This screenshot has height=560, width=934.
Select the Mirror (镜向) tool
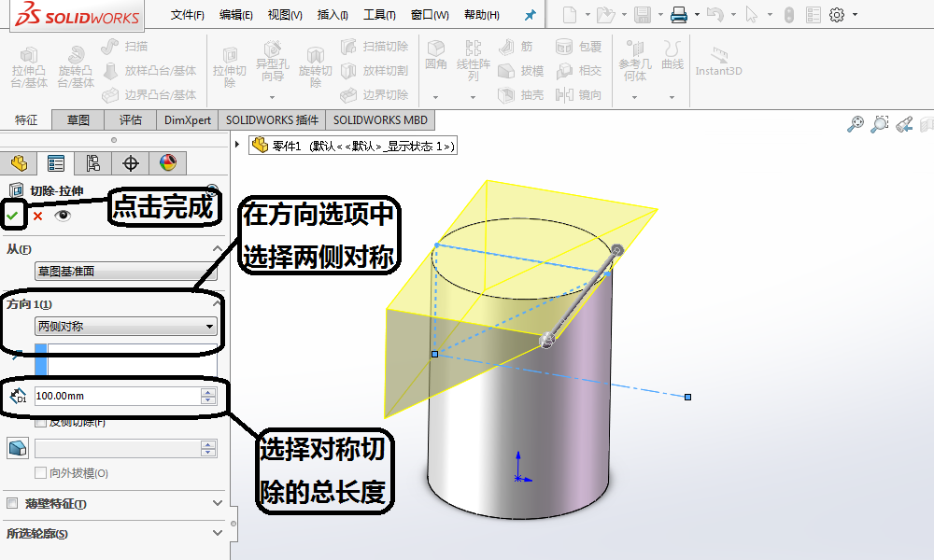pyautogui.click(x=578, y=94)
